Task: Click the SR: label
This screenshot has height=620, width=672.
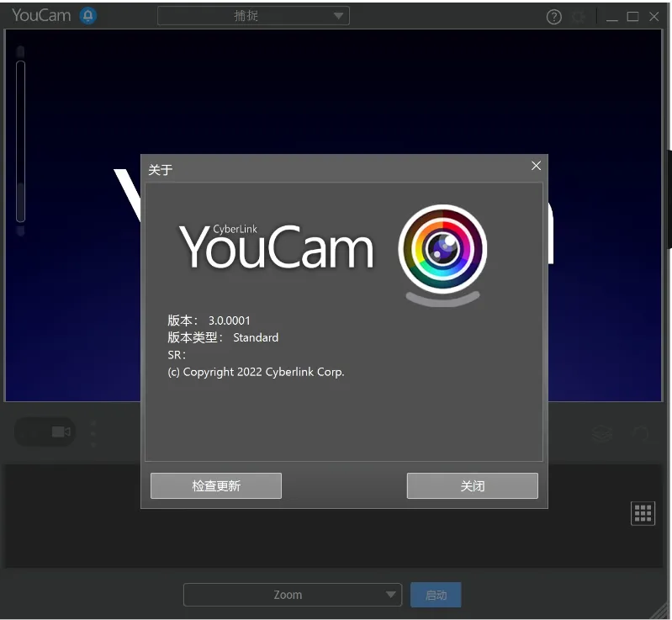Action: pos(177,355)
